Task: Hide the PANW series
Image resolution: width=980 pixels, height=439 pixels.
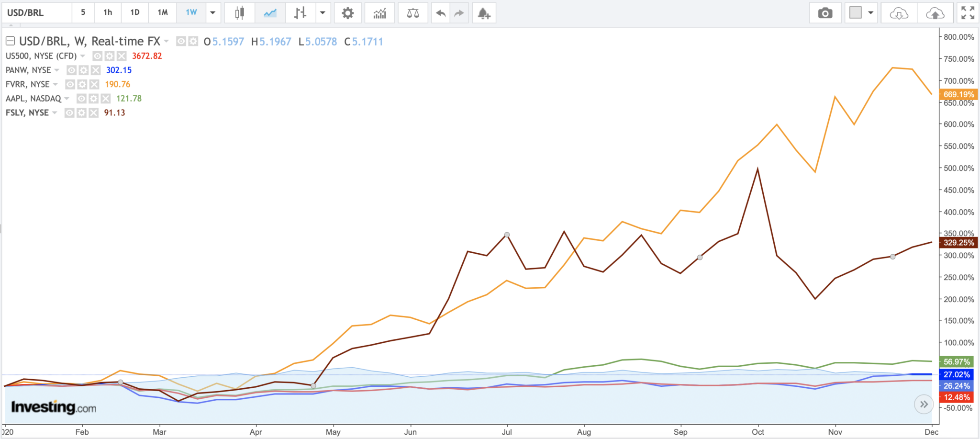Action: 71,70
